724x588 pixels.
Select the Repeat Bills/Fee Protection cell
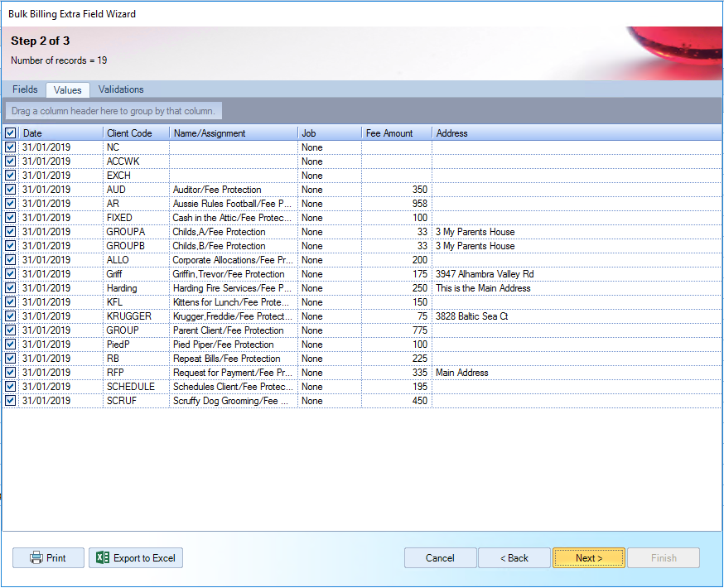tap(234, 359)
